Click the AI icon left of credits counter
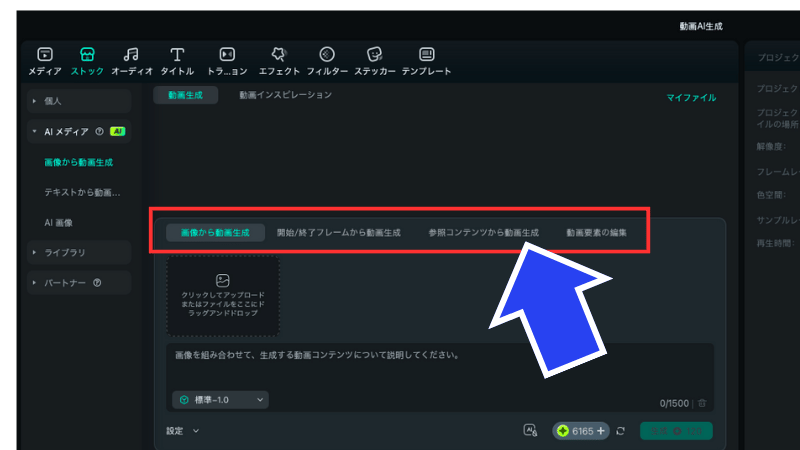 click(530, 431)
